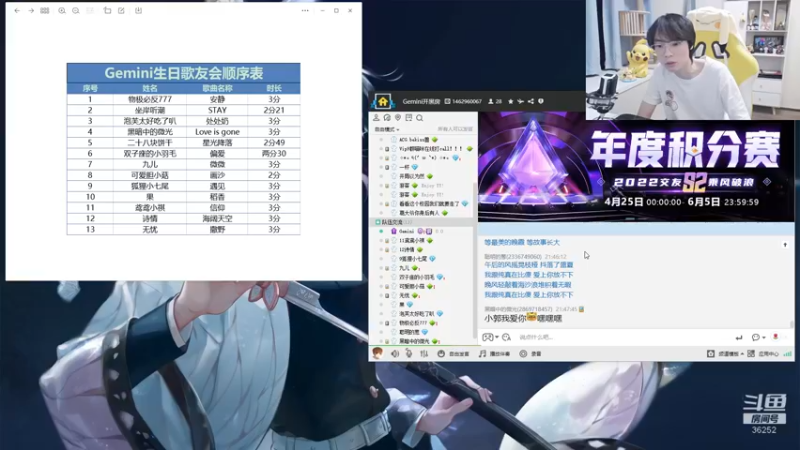
Task: Click the table cell 'STAY'
Action: point(217,110)
